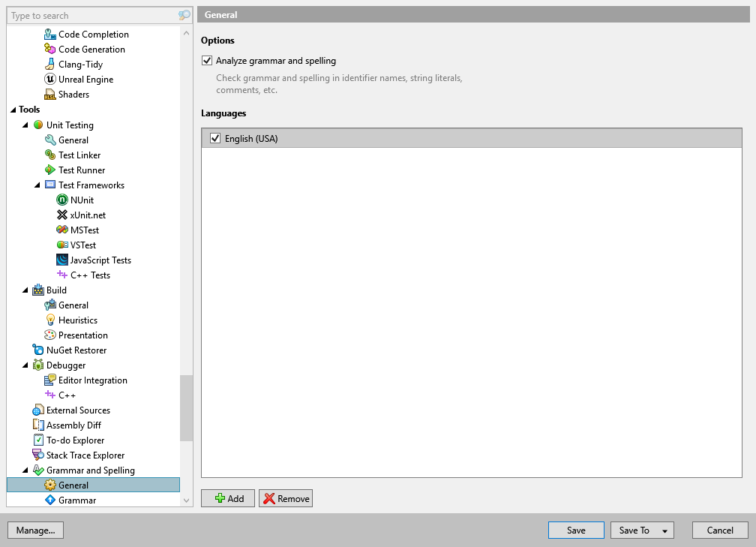Select the NUnit test framework icon
This screenshot has width=756, height=547.
tap(61, 200)
